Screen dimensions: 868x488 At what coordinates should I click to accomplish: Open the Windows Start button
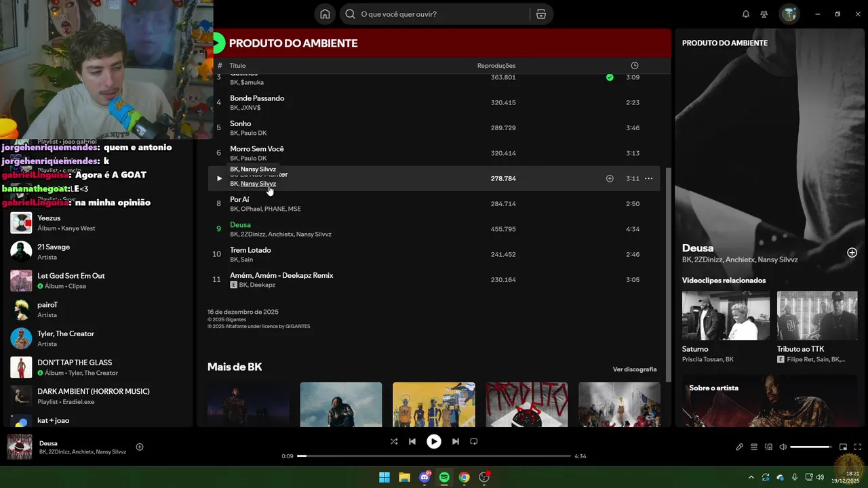[x=384, y=477]
